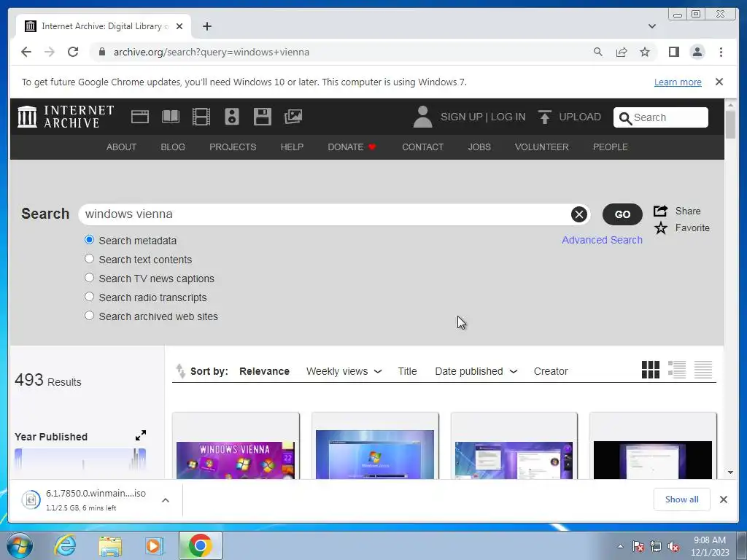Open Windows Start menu
This screenshot has height=560, width=747.
[20, 545]
